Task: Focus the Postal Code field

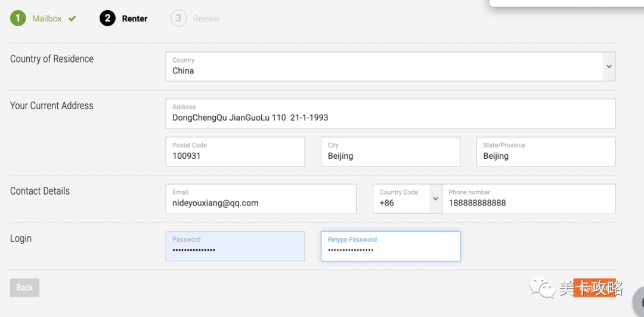Action: click(235, 152)
